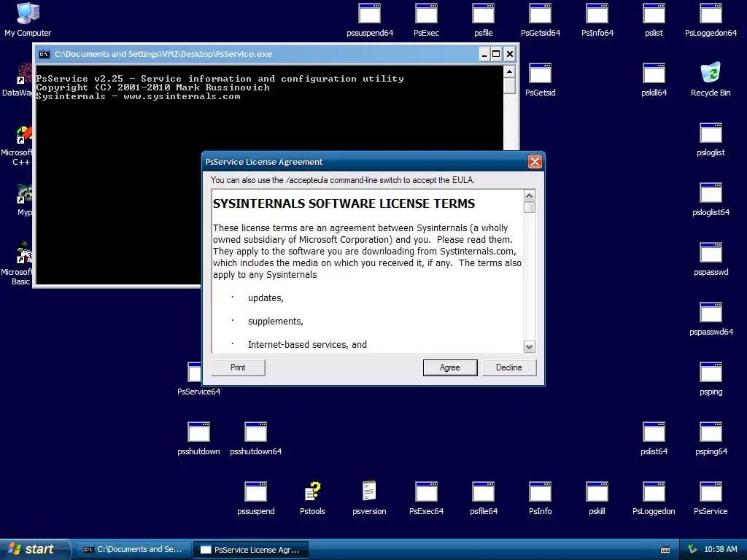Select the PsInfo64 desktop icon
Viewport: 747px width, 560px height.
tap(597, 20)
